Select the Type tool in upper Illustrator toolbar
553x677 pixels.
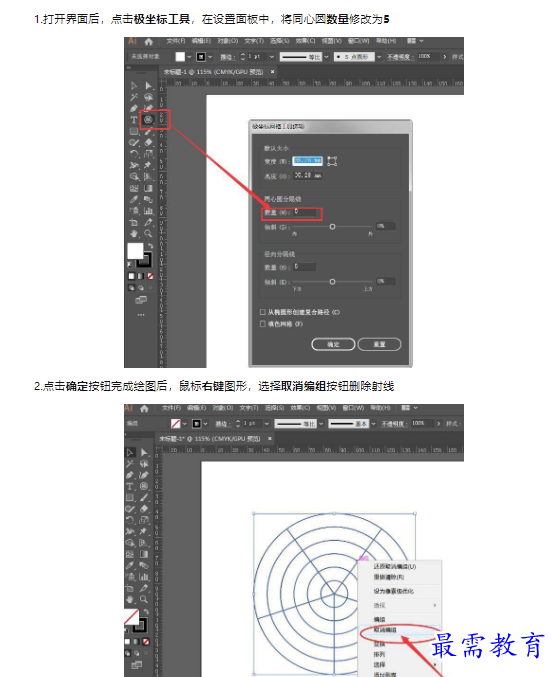pos(134,120)
